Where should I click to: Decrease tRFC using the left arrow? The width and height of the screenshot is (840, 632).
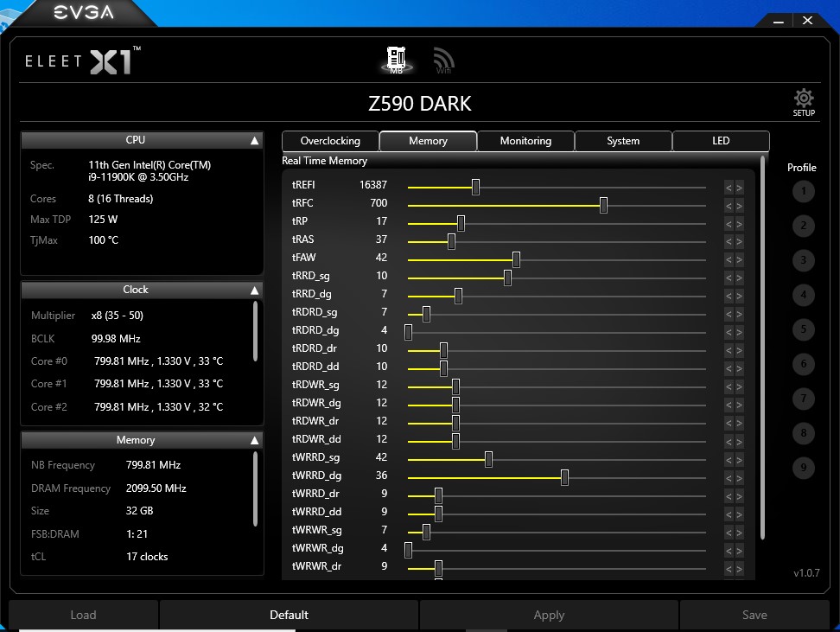729,206
